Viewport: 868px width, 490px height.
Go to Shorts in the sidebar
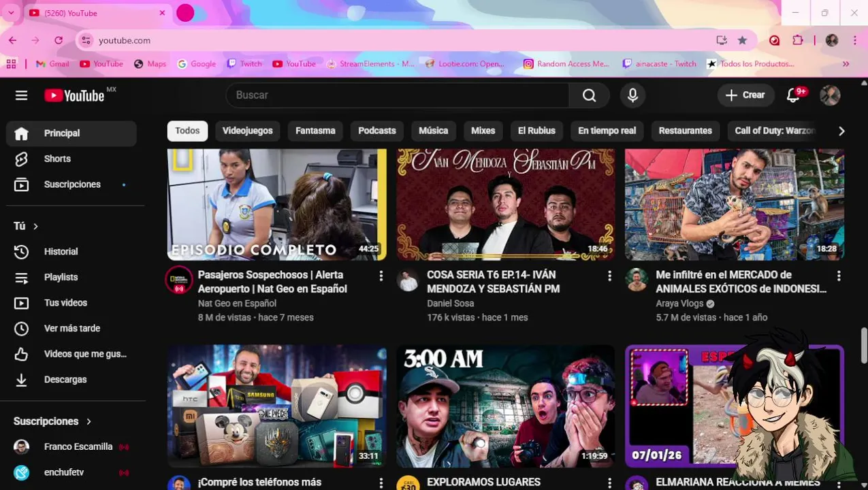tap(71, 159)
